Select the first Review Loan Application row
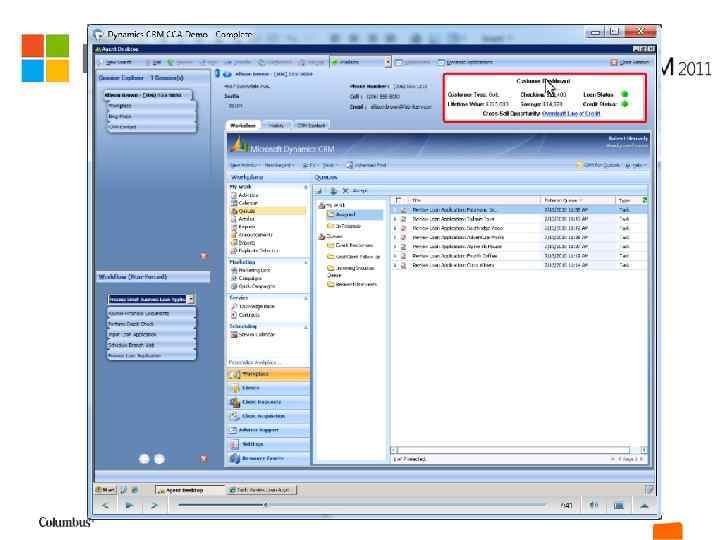This screenshot has height=540, width=720. [x=519, y=210]
